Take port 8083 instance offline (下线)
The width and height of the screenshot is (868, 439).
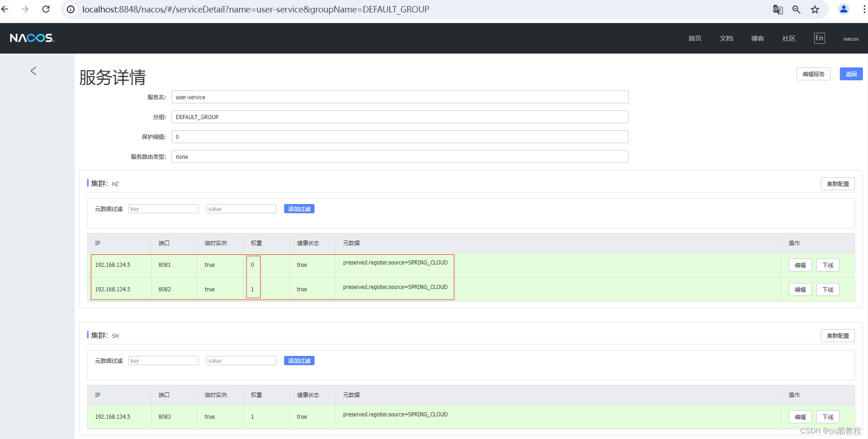coord(827,417)
